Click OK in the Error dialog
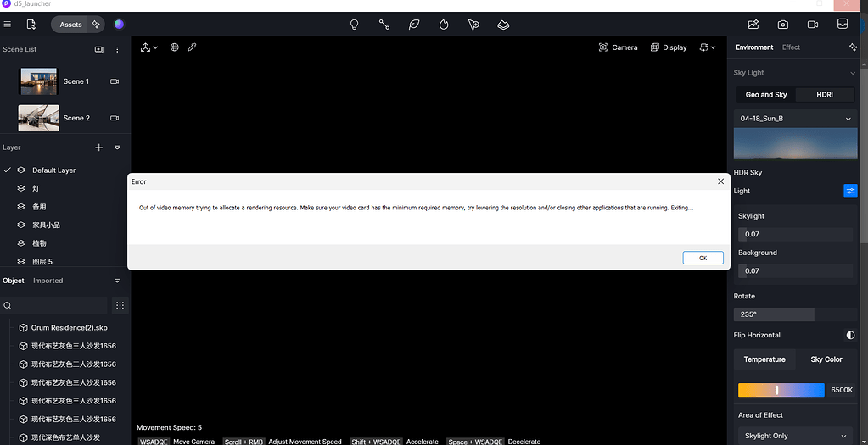This screenshot has width=868, height=445. point(703,258)
